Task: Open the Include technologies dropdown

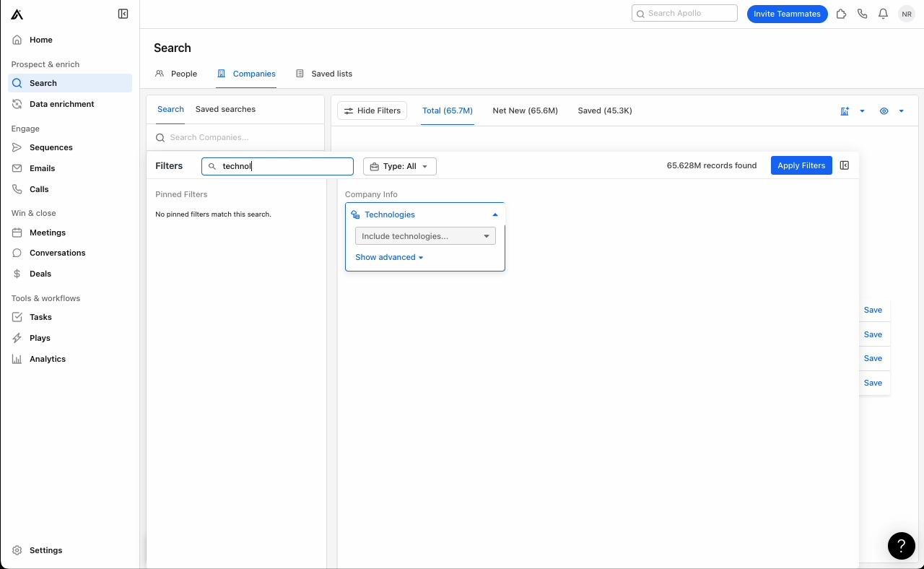Action: pos(425,236)
